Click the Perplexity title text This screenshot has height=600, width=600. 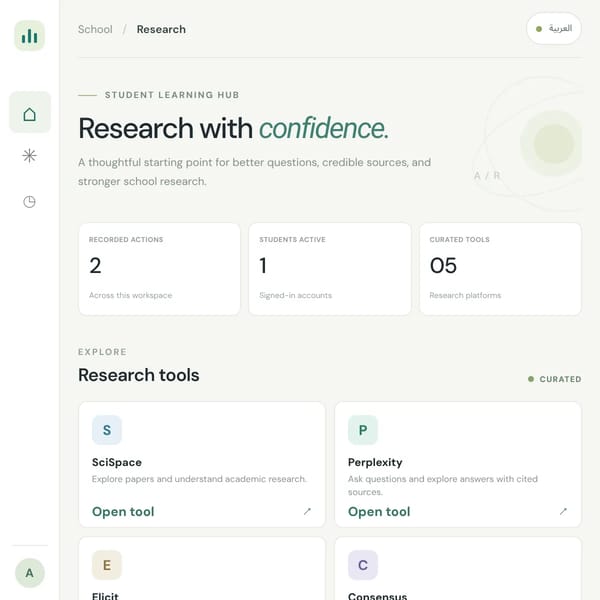[x=375, y=462]
